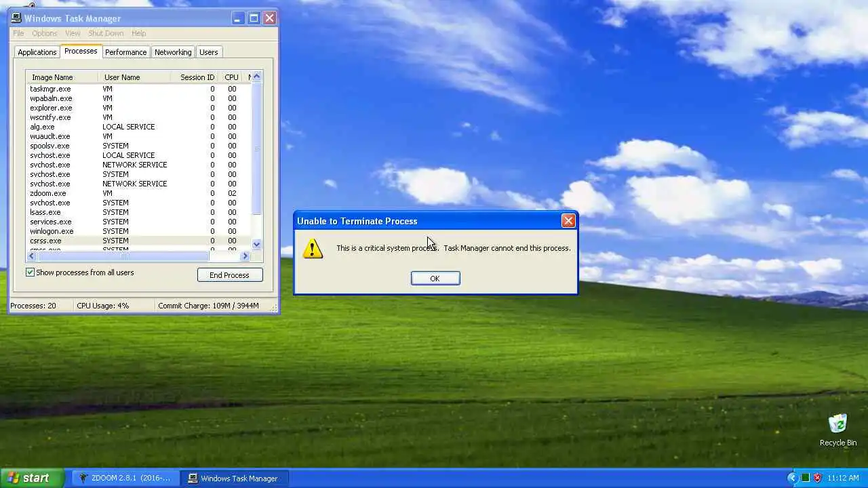Select wuauclt.exe process row

pyautogui.click(x=138, y=136)
